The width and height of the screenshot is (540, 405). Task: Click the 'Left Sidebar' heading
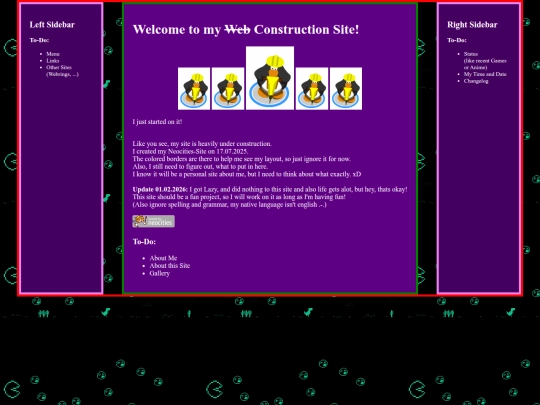[x=52, y=25]
